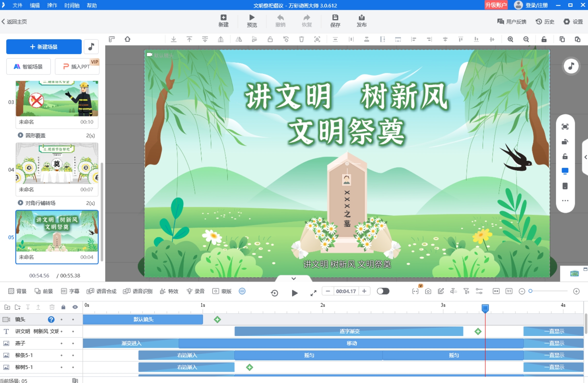Screen dimensions: 588x383
Task: Click the blue playhead marker on timeline
Action: click(485, 308)
